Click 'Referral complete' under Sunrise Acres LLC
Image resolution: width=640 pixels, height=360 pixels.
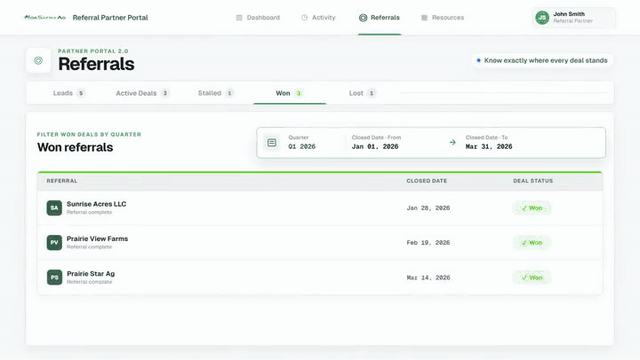coord(89,212)
